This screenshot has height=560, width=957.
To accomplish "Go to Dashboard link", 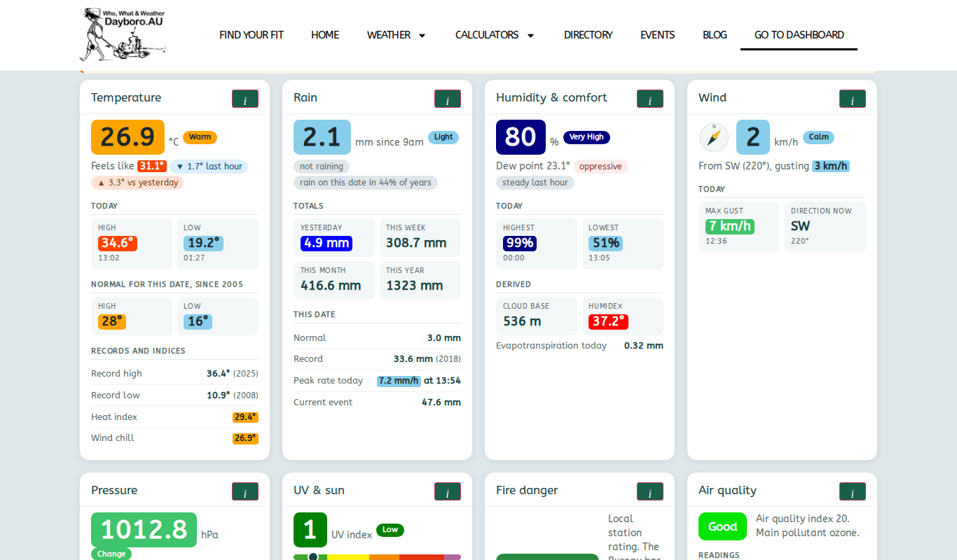I will tap(799, 35).
